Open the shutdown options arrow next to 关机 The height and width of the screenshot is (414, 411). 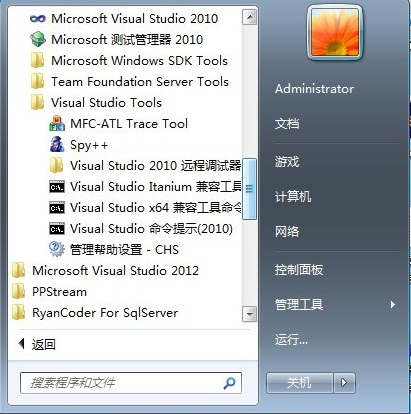(x=344, y=383)
